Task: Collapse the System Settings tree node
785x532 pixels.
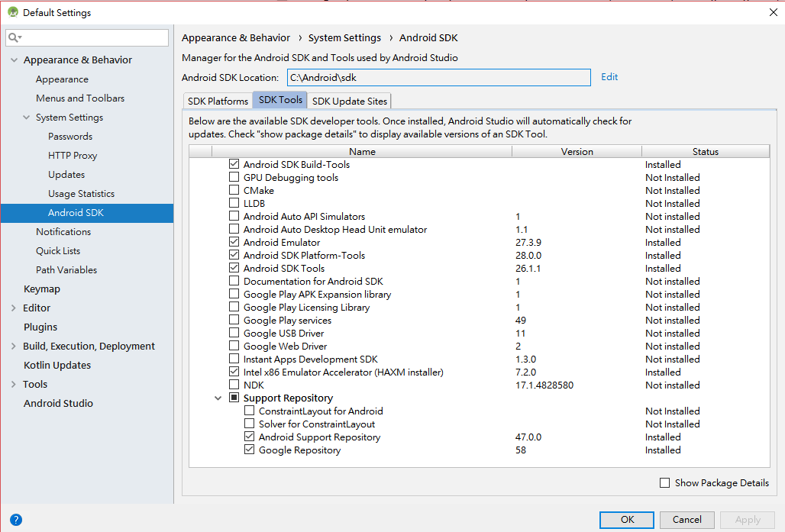Action: (x=26, y=117)
